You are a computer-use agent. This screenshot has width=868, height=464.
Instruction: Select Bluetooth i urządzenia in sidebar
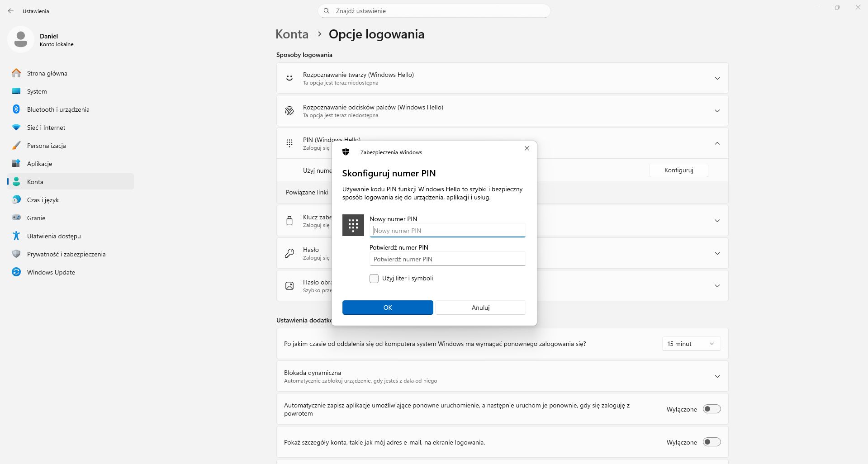pyautogui.click(x=57, y=109)
